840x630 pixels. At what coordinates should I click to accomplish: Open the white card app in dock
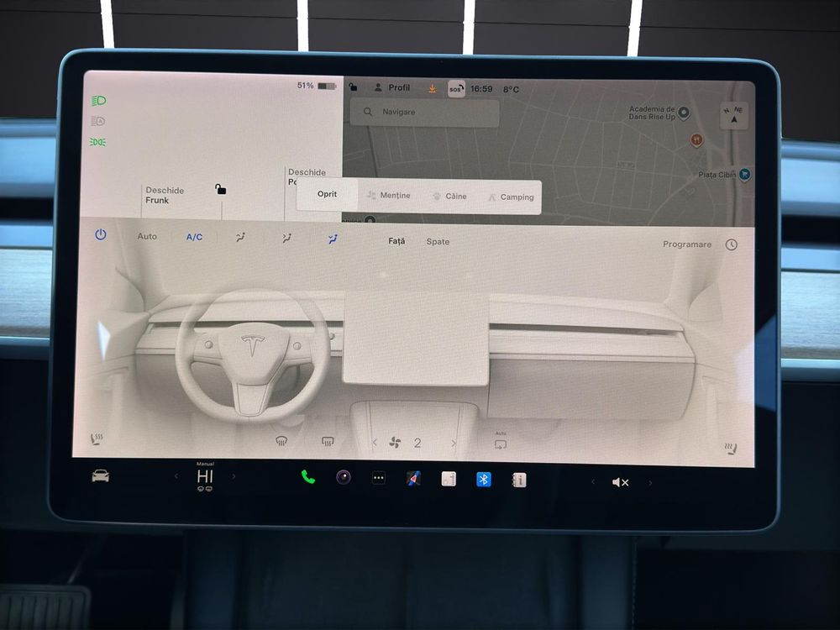[x=449, y=479]
